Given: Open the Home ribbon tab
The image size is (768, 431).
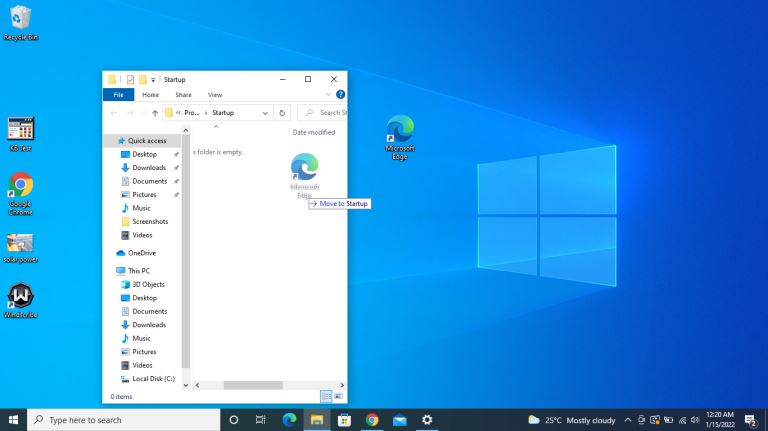Looking at the screenshot, I should point(150,95).
